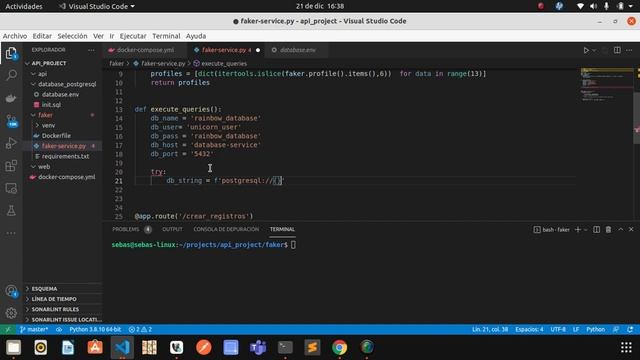Open the Archivo menu

coord(15,36)
